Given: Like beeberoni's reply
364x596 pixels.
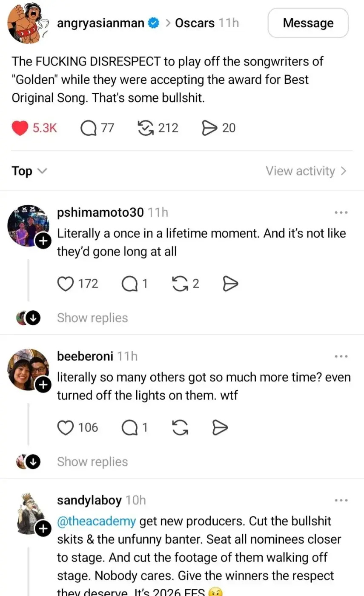Looking at the screenshot, I should point(66,427).
